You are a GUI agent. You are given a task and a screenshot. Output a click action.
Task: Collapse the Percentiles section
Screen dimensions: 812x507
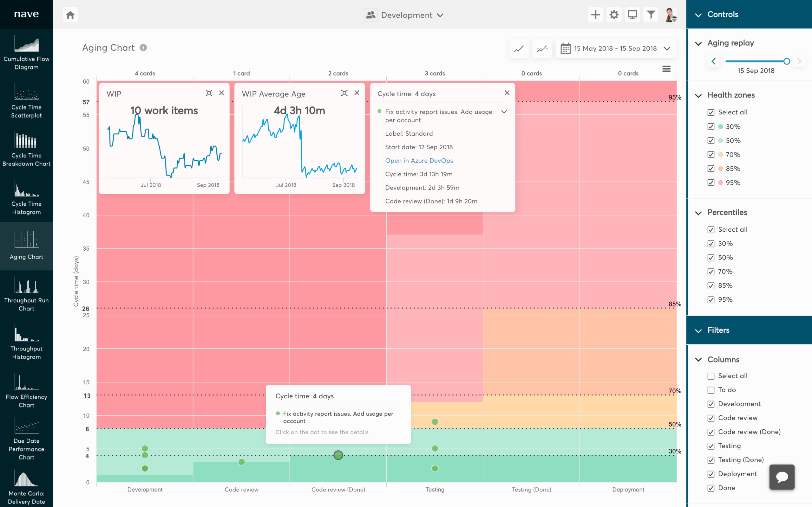(698, 213)
